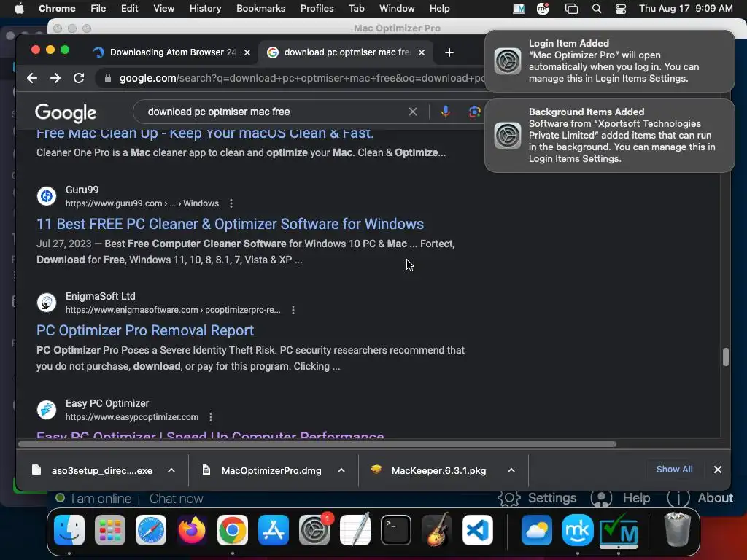Open Login Item Added notification
Image resolution: width=747 pixels, height=560 pixels.
[x=609, y=61]
